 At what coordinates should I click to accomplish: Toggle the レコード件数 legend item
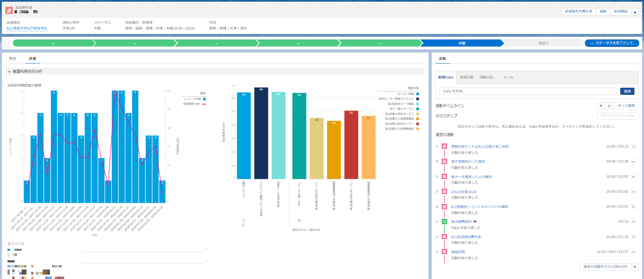pos(195,99)
